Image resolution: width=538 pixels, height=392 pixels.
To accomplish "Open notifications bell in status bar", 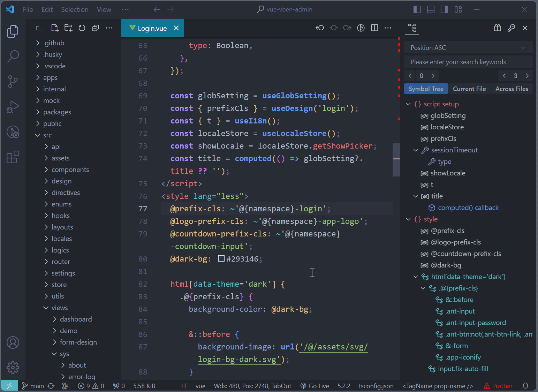I will [525, 386].
